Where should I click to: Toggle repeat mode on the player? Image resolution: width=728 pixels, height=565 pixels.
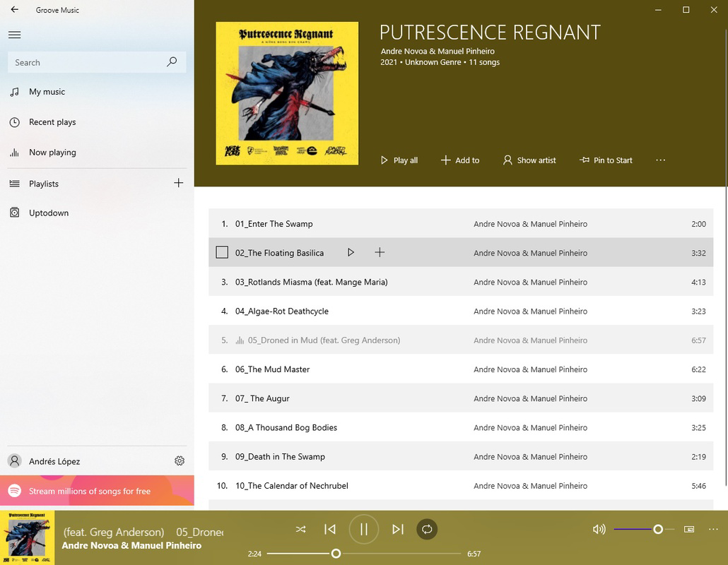point(427,529)
